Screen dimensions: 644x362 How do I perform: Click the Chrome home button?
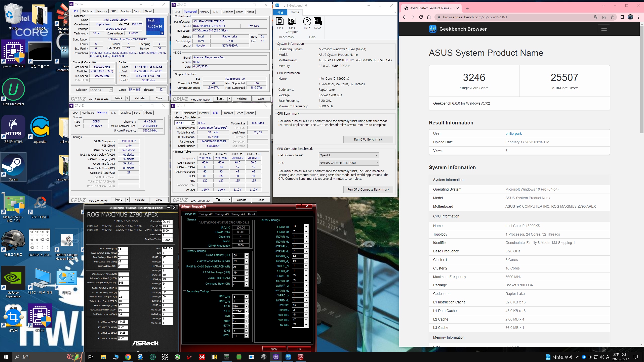429,17
